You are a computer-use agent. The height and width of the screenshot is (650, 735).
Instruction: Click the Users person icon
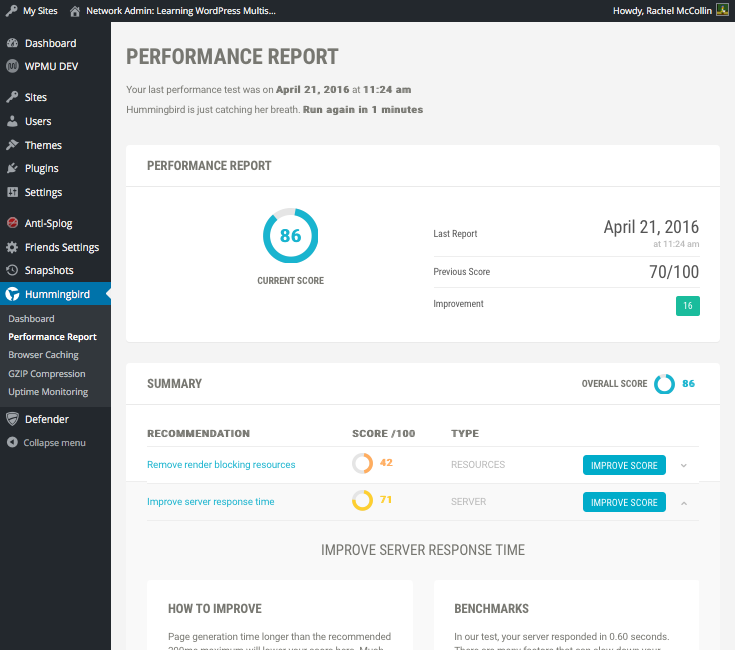13,121
